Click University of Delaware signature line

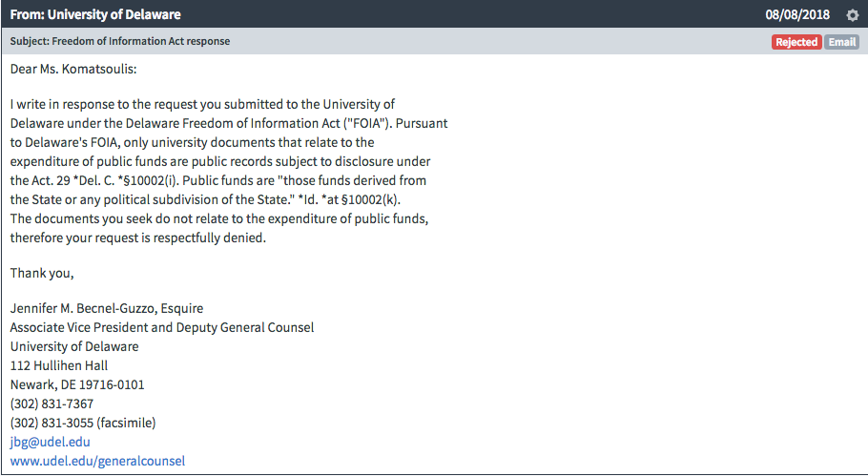pos(74,346)
